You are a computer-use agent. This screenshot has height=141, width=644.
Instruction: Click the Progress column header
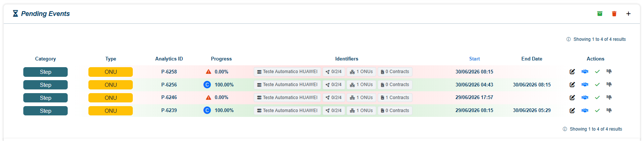pyautogui.click(x=221, y=59)
